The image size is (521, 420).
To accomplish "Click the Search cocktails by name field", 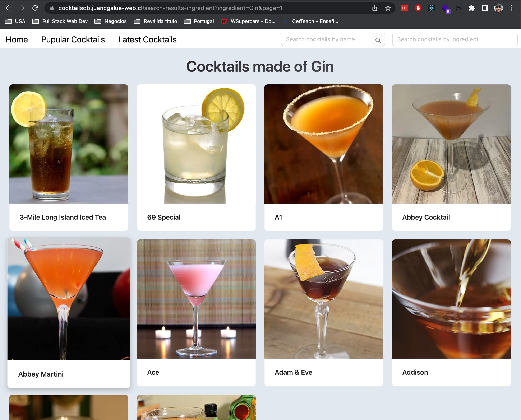I will click(x=327, y=39).
